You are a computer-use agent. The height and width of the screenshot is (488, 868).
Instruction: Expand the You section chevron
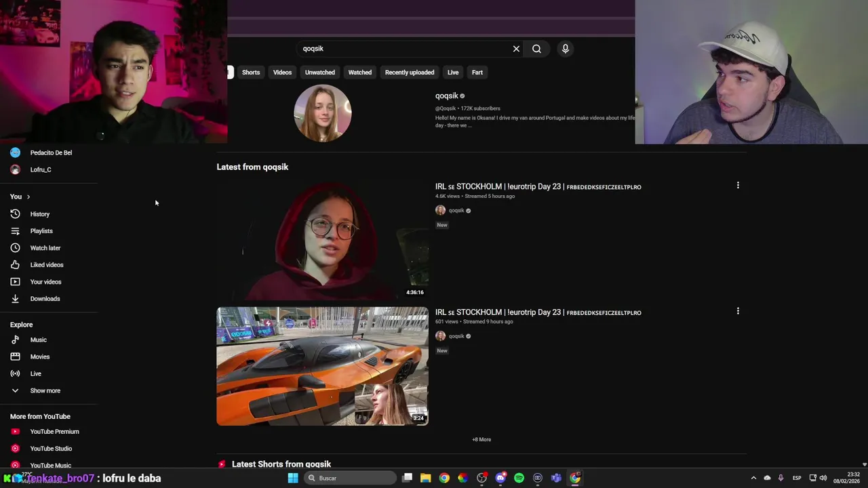(28, 197)
